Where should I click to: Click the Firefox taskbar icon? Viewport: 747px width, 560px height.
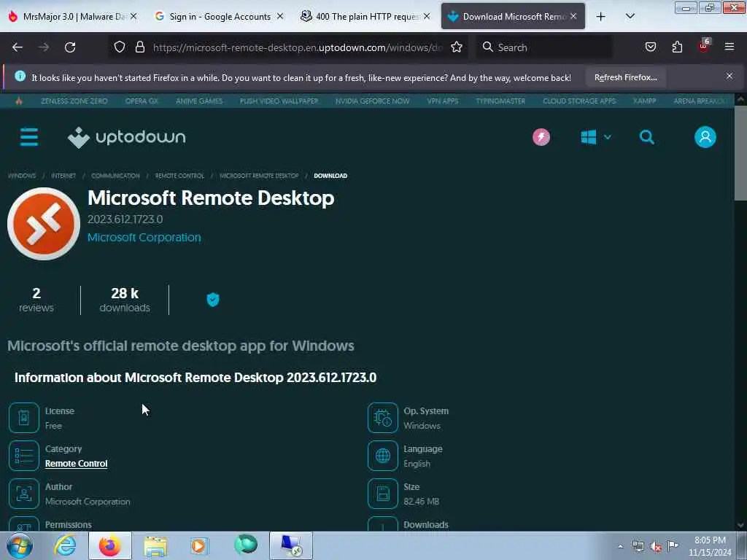click(x=110, y=545)
